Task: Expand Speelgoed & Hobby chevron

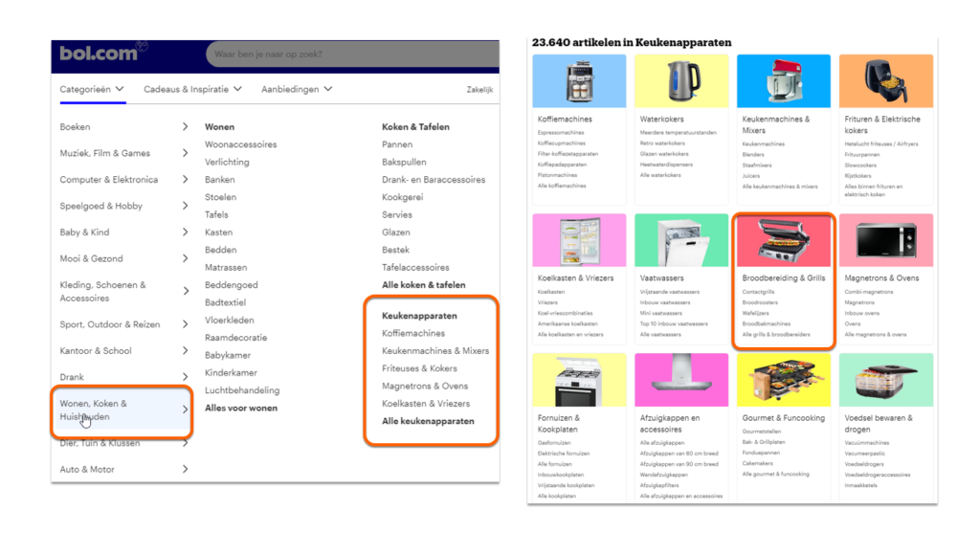Action: point(185,206)
